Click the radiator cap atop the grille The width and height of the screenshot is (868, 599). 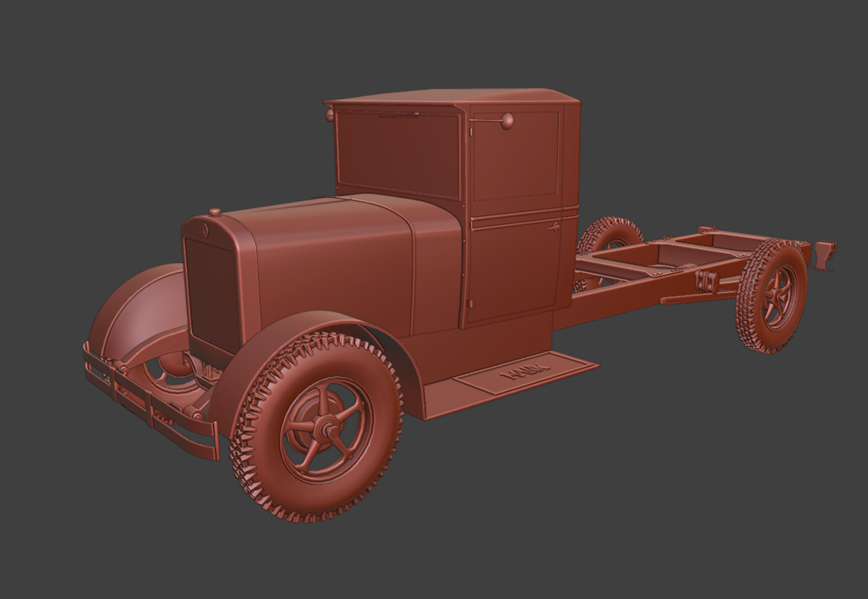point(215,212)
